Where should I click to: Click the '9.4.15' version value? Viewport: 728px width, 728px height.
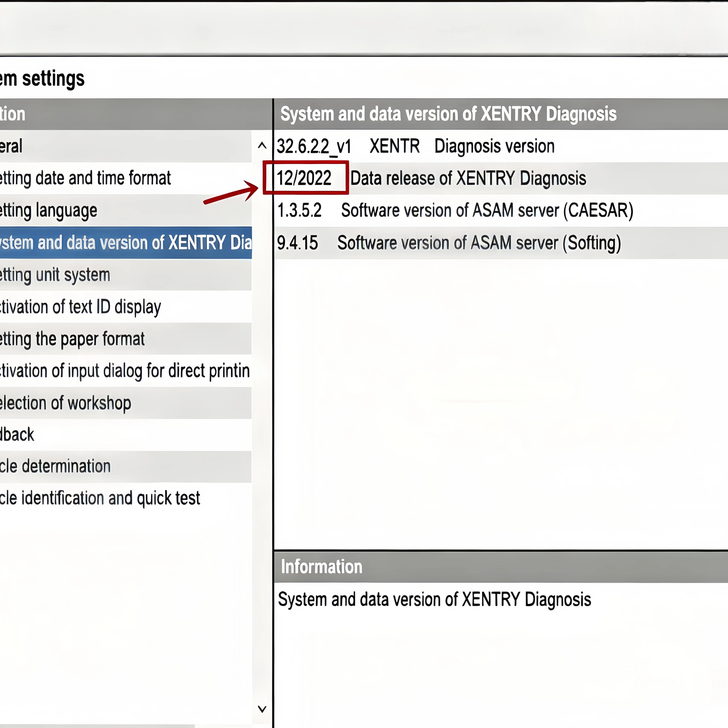(298, 243)
